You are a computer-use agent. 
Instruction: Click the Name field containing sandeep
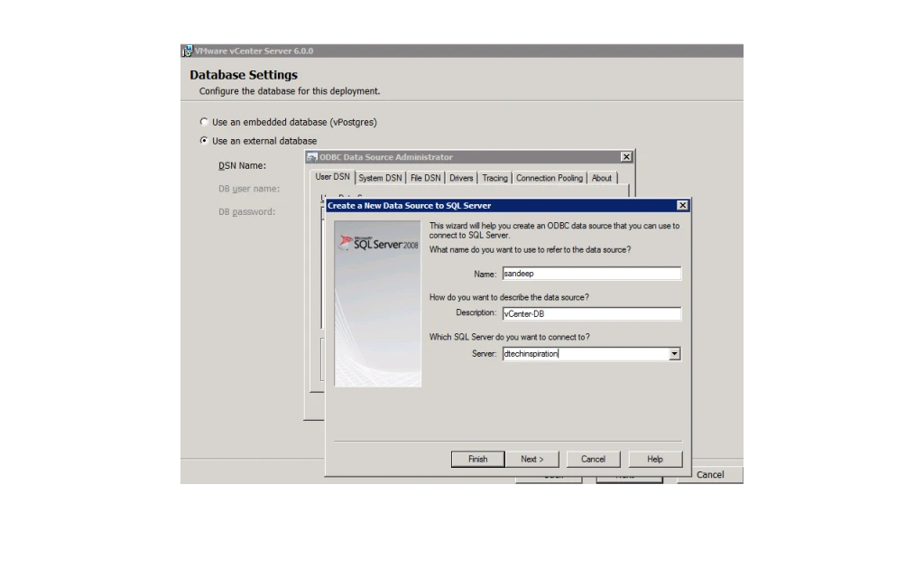[592, 274]
